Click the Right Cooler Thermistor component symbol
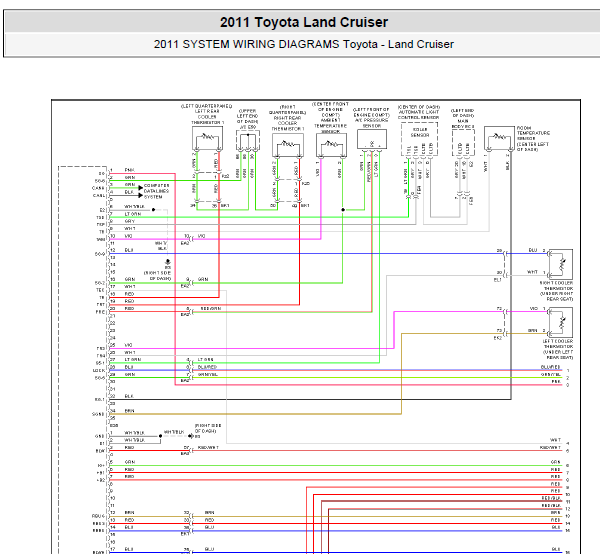Image resolution: width=600 pixels, height=554 pixels. point(561,264)
